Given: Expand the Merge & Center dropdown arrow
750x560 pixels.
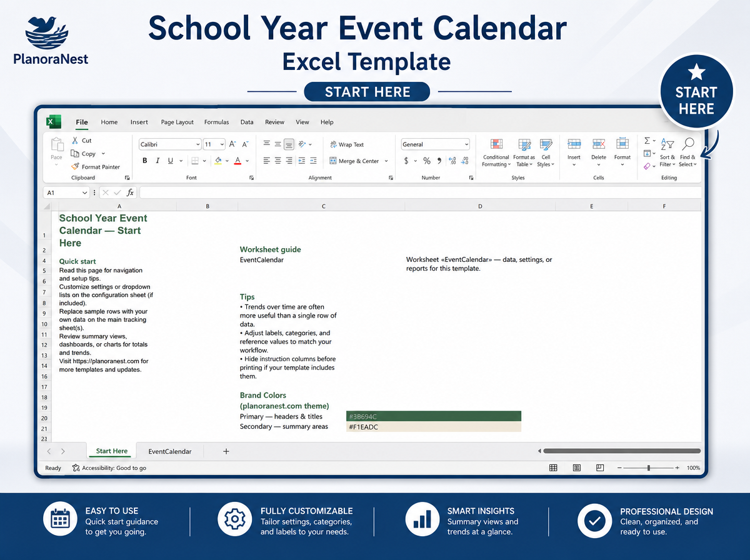Looking at the screenshot, I should coord(386,161).
